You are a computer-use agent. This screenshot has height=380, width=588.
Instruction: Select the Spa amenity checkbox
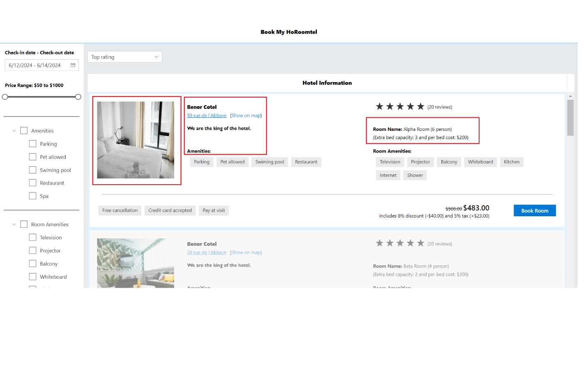(33, 196)
